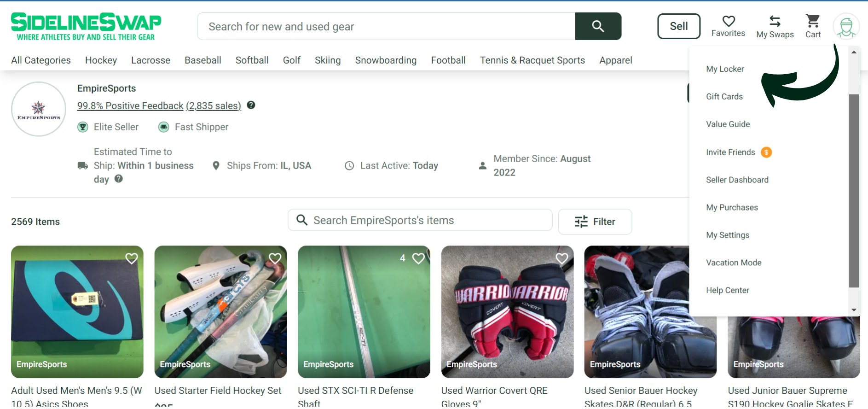Click help icon beside shipping time estimate

(119, 179)
